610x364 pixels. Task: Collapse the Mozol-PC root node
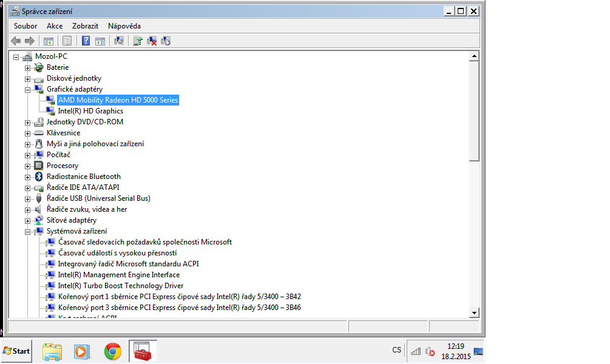[x=16, y=57]
